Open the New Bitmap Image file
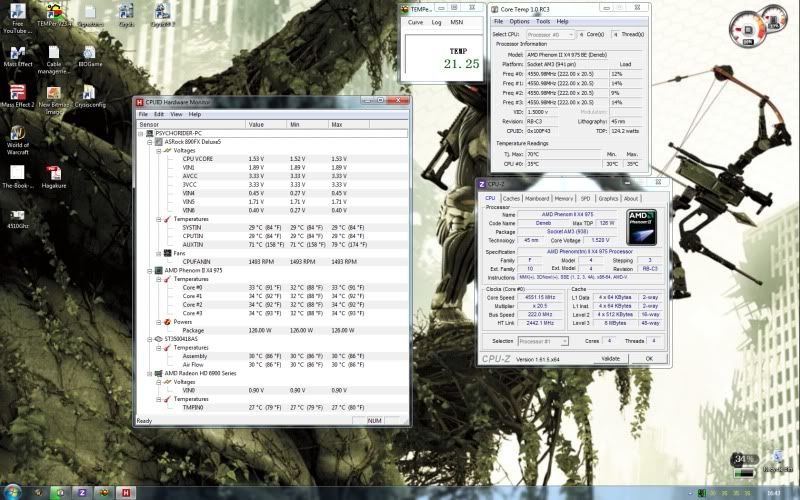The width and height of the screenshot is (800, 500). click(x=54, y=100)
